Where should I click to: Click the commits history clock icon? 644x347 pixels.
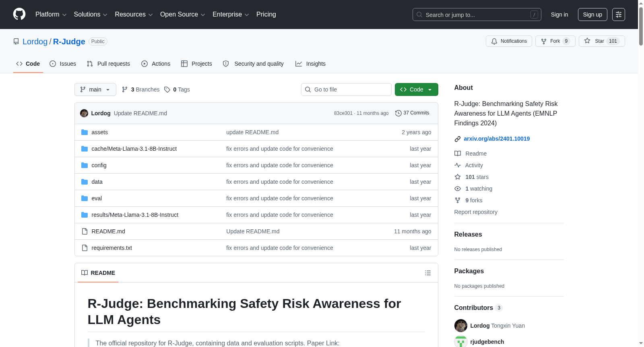tap(398, 113)
